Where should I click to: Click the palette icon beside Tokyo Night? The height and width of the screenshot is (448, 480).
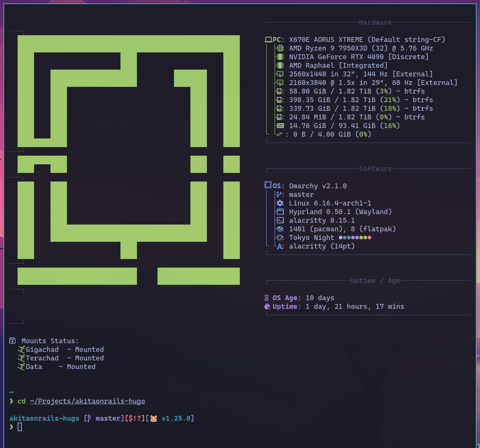(x=280, y=238)
